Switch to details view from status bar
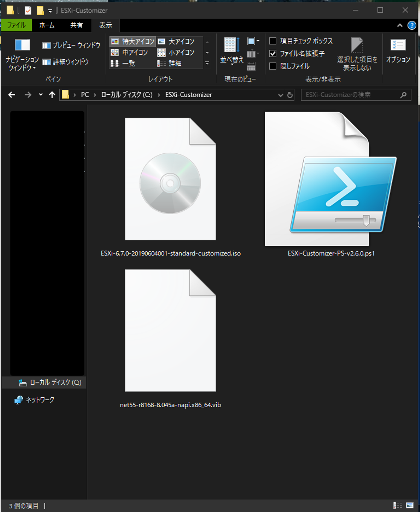This screenshot has height=512, width=420. 397,505
